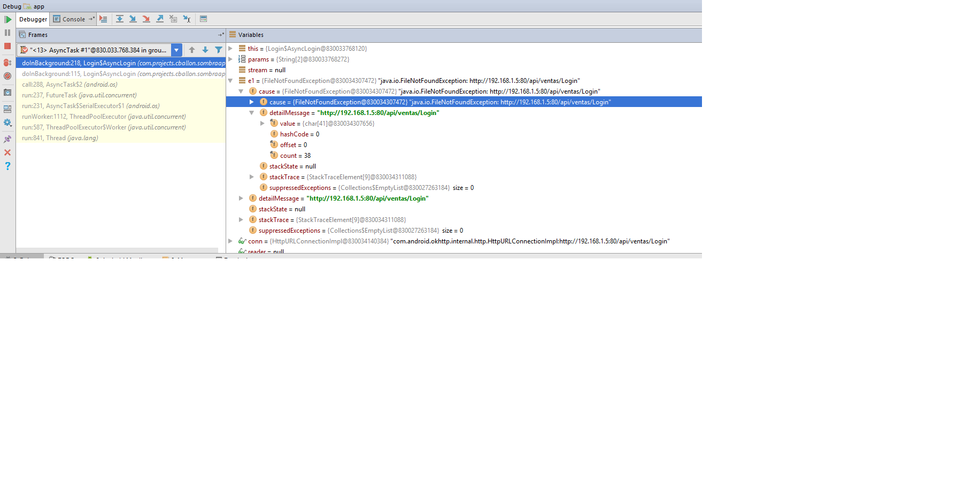980x497 pixels.
Task: Restore the debugger layout icon
Action: (7, 109)
